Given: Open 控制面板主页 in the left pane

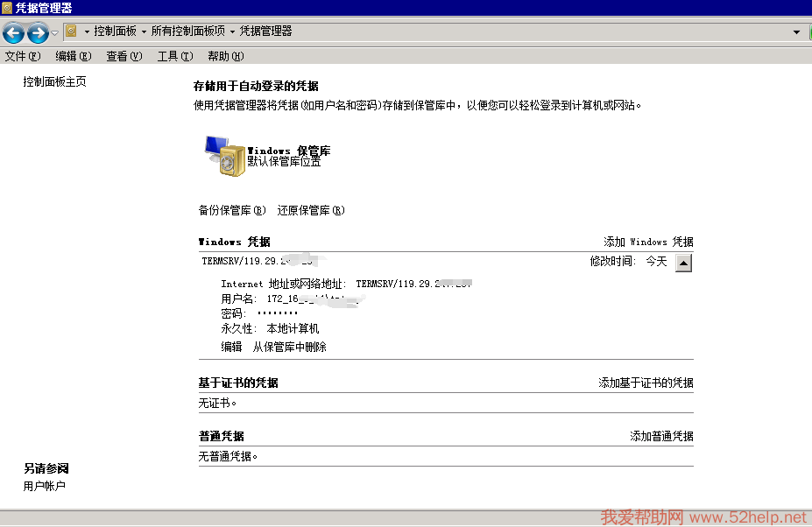Looking at the screenshot, I should tap(54, 82).
